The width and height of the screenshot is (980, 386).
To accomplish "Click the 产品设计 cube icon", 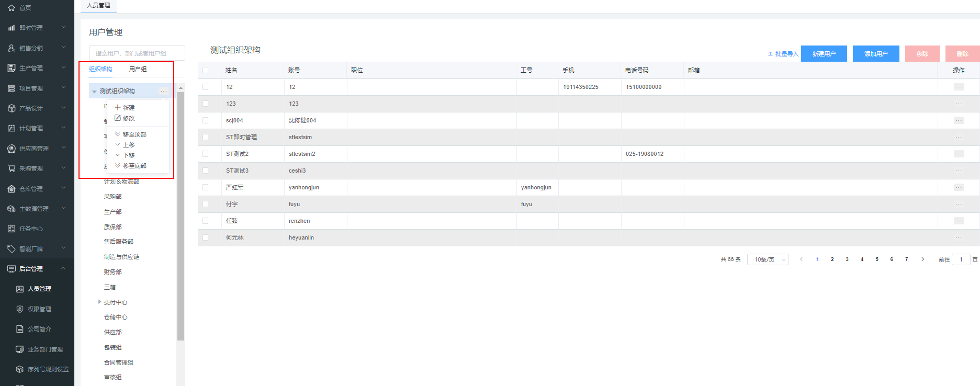I will point(12,108).
